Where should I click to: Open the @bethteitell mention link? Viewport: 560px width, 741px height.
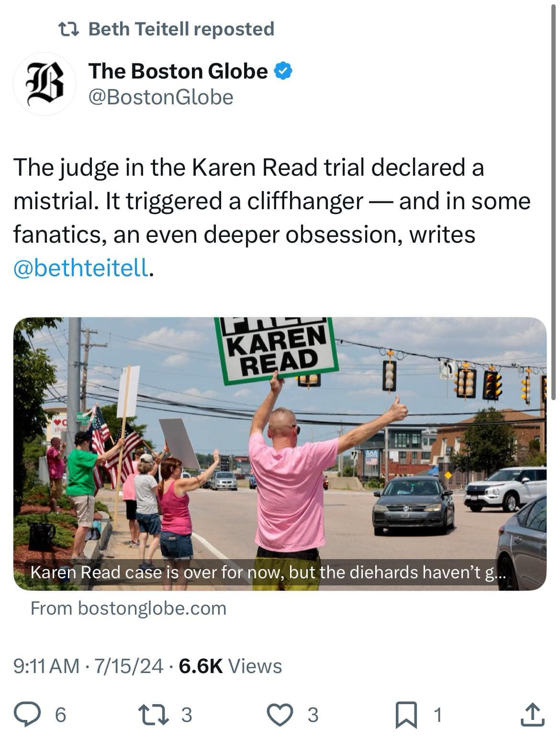81,268
